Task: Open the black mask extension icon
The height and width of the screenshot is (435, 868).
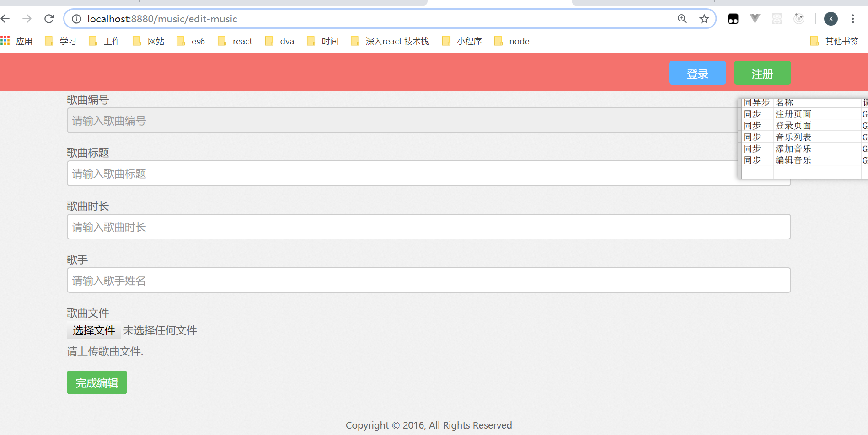Action: click(733, 19)
